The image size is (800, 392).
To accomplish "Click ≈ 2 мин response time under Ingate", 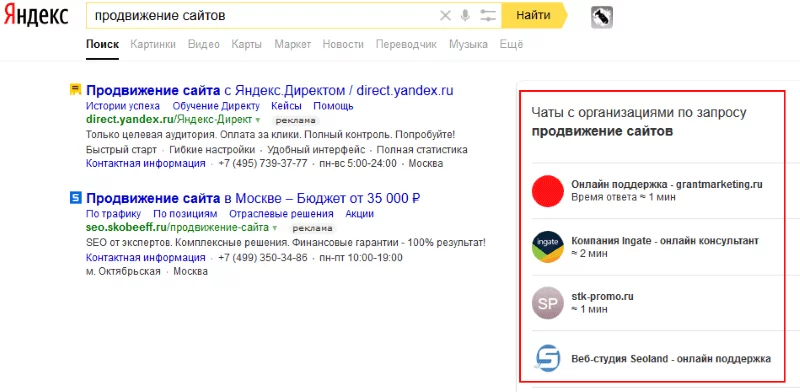I will point(589,254).
